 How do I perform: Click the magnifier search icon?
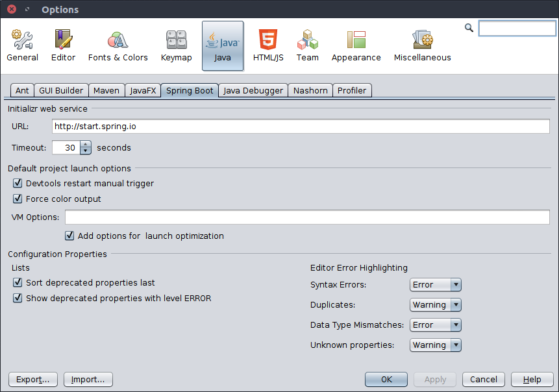[469, 27]
